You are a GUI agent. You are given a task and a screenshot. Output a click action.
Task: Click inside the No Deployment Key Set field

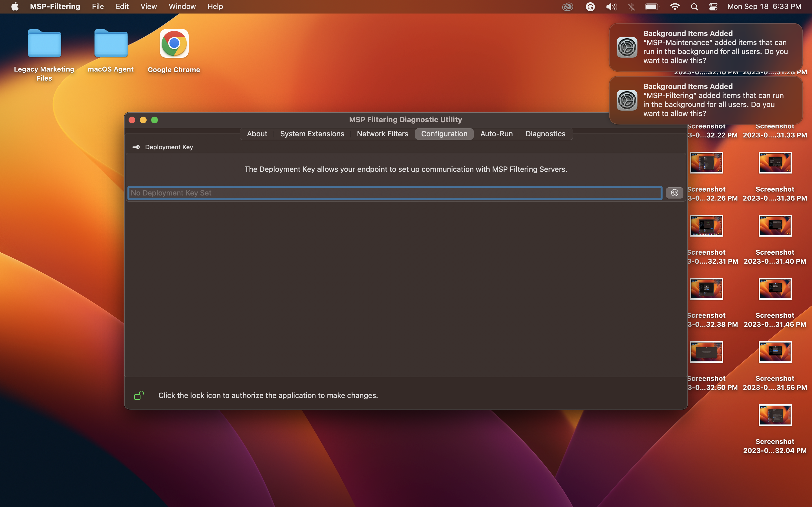click(x=369, y=192)
